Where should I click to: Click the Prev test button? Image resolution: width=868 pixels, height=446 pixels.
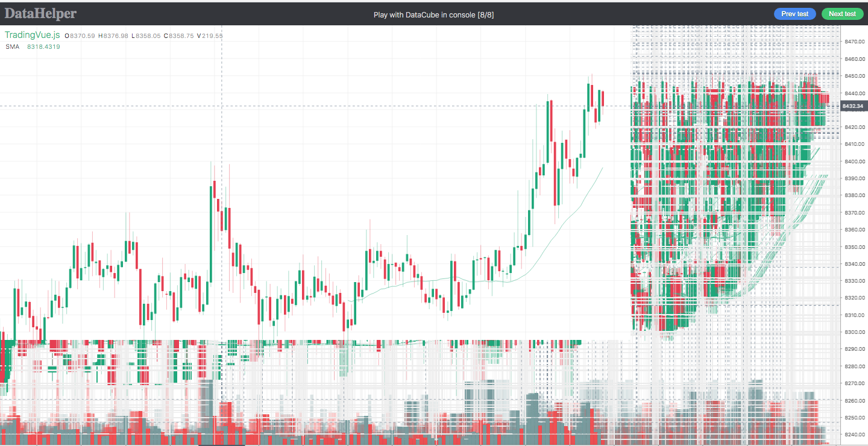(x=794, y=14)
